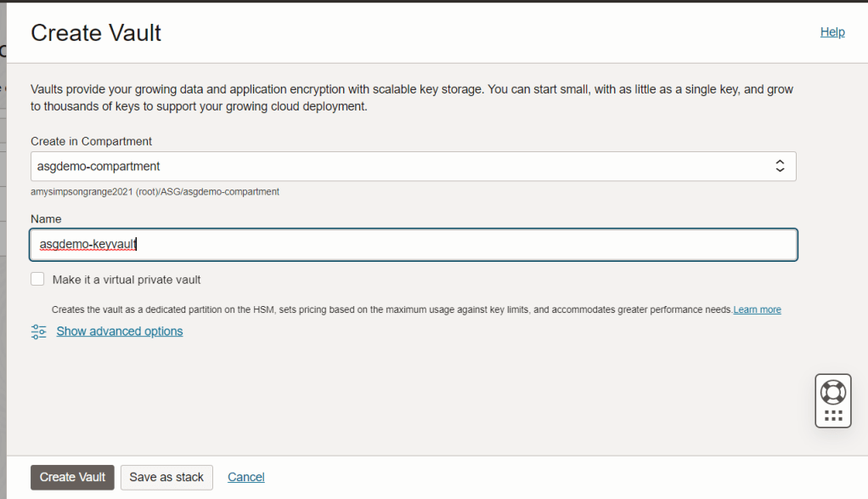The image size is (868, 499).
Task: Open the Create in Compartment dropdown
Action: coord(413,167)
